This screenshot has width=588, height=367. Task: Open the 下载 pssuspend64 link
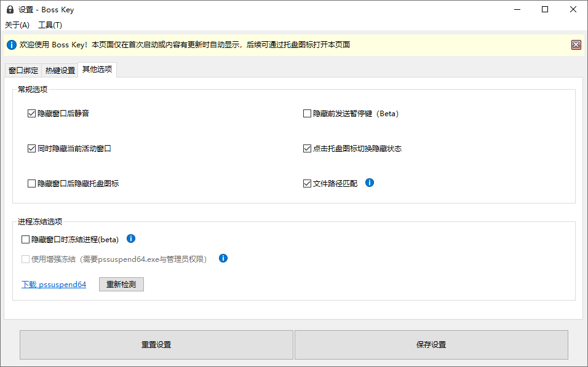pyautogui.click(x=54, y=285)
